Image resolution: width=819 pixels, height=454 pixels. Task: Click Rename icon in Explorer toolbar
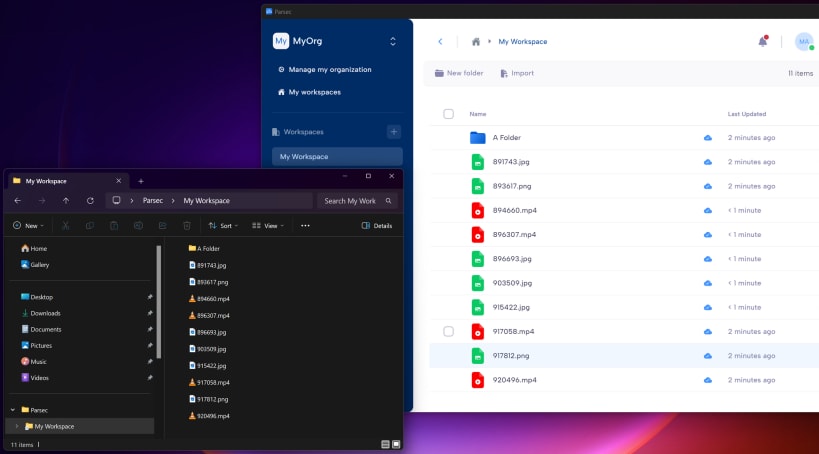click(x=138, y=226)
